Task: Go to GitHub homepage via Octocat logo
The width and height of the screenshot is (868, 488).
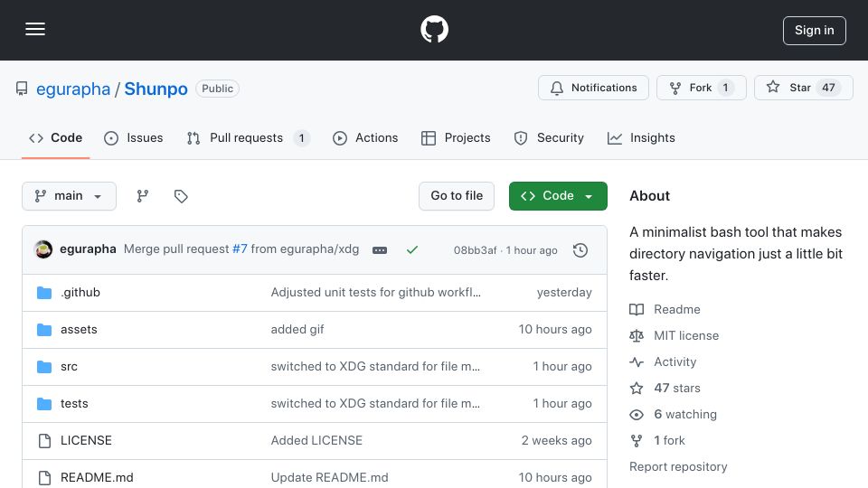Action: 434,29
